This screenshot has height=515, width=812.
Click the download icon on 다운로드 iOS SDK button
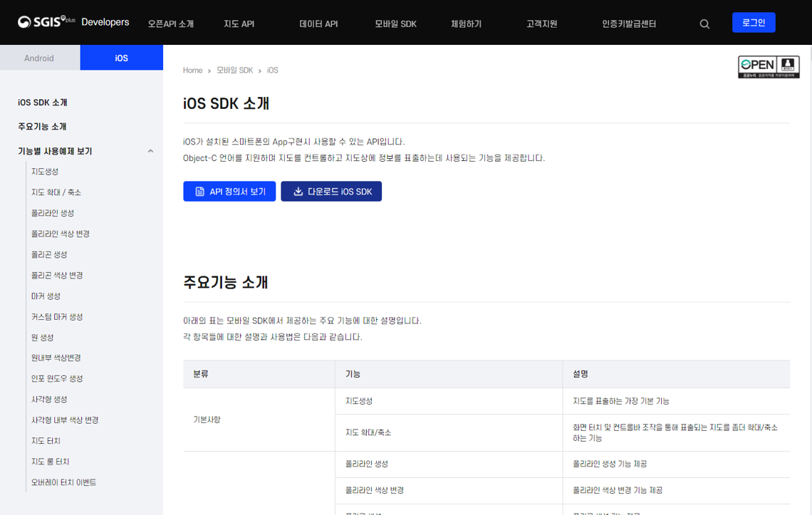(x=298, y=190)
